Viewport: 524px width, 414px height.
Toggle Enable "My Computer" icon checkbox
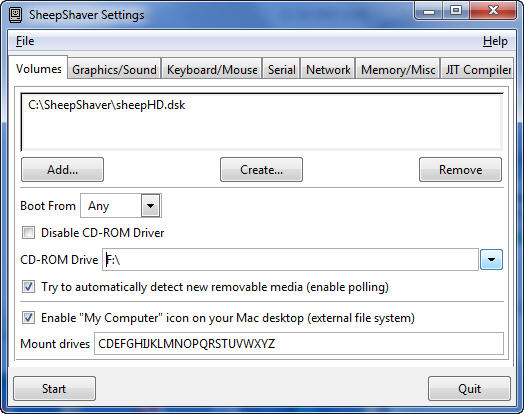point(28,317)
